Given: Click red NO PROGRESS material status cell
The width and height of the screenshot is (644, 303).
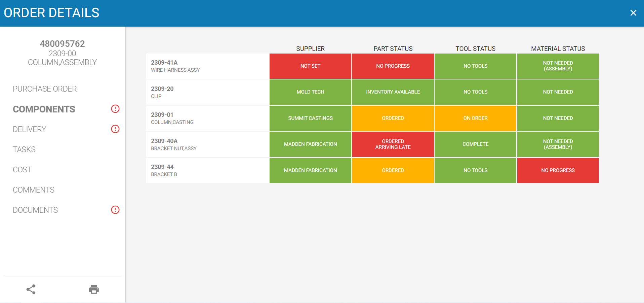Looking at the screenshot, I should [558, 170].
